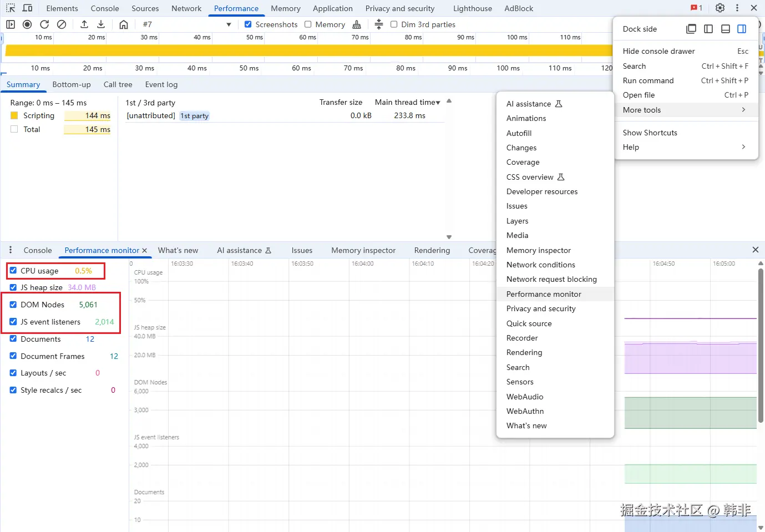Click the summary table scroll-up arrow
This screenshot has width=765, height=532.
449,101
